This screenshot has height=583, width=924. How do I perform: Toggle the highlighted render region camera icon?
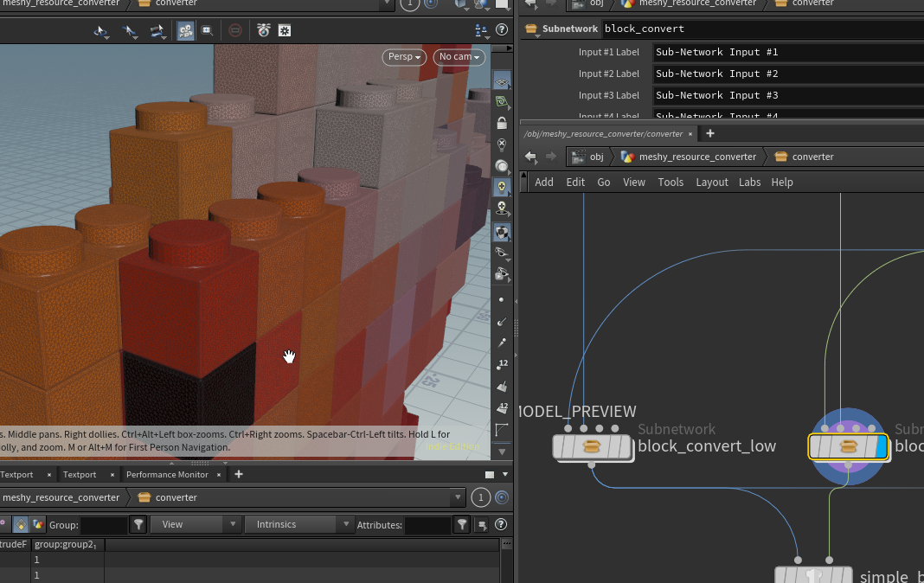tap(185, 30)
